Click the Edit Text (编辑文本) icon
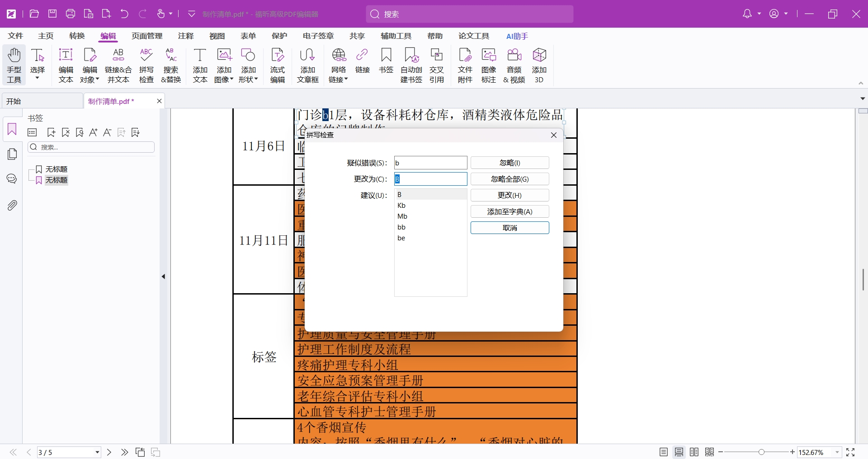The width and height of the screenshot is (868, 459). [x=66, y=65]
